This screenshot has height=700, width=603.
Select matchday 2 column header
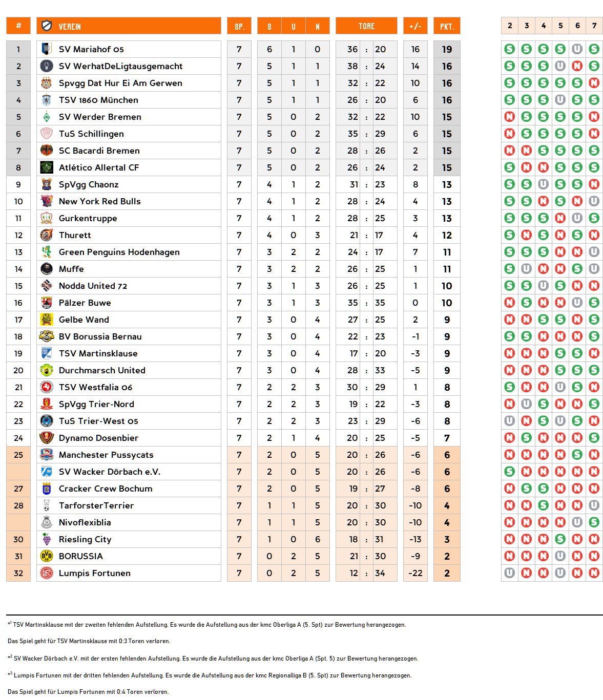[510, 26]
